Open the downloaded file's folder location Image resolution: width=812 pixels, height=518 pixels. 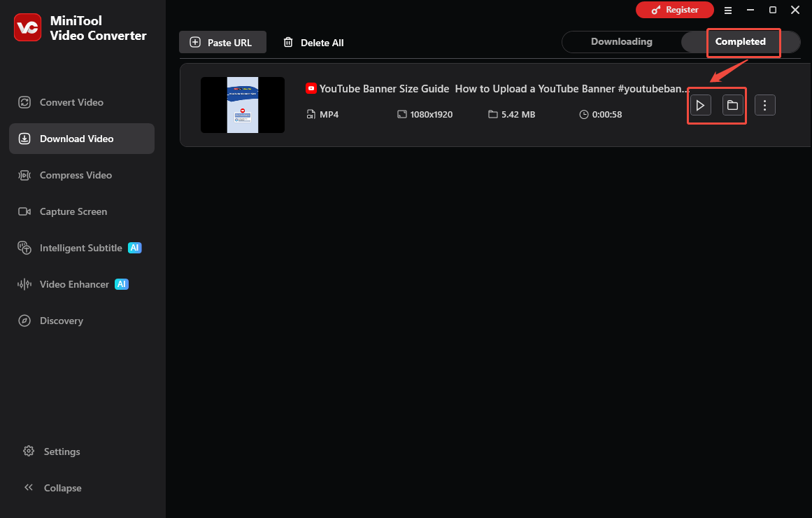pos(732,105)
